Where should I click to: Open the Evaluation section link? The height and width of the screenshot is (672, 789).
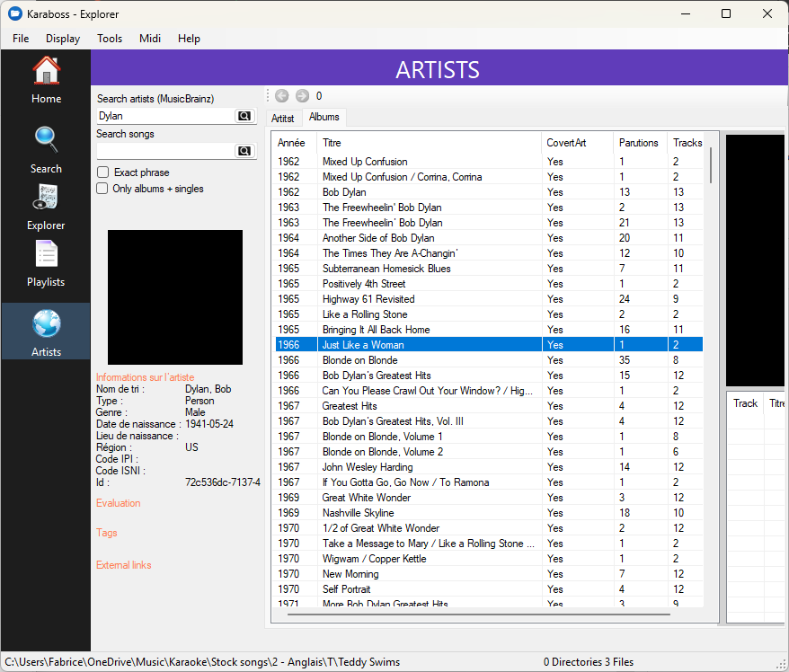[x=119, y=503]
